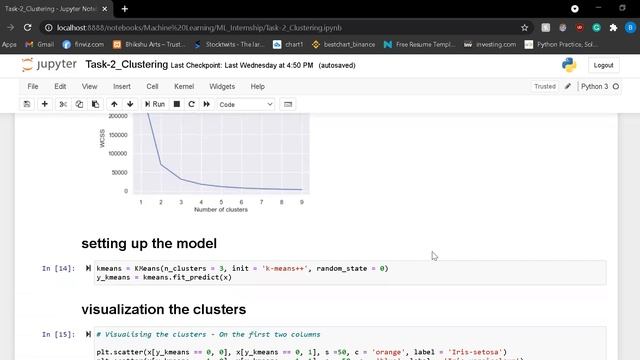Click the Jupyter logo
The image size is (640, 360).
(x=49, y=65)
